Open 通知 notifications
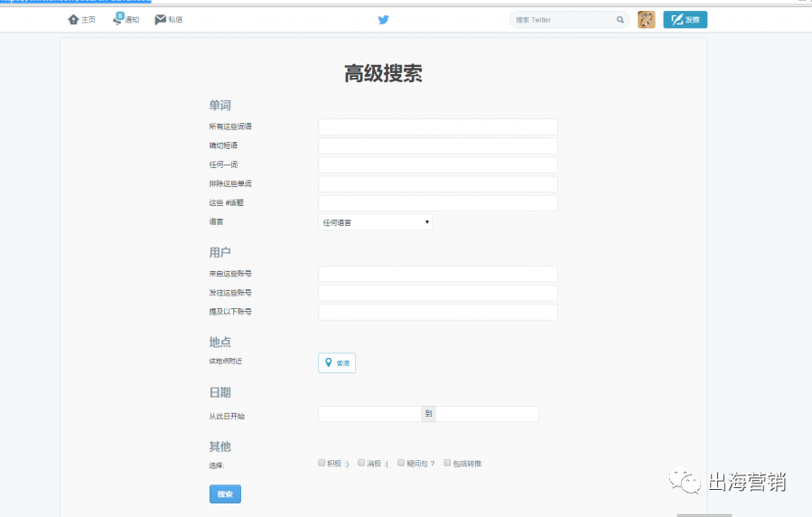Screen dimensions: 812x517 (126, 20)
